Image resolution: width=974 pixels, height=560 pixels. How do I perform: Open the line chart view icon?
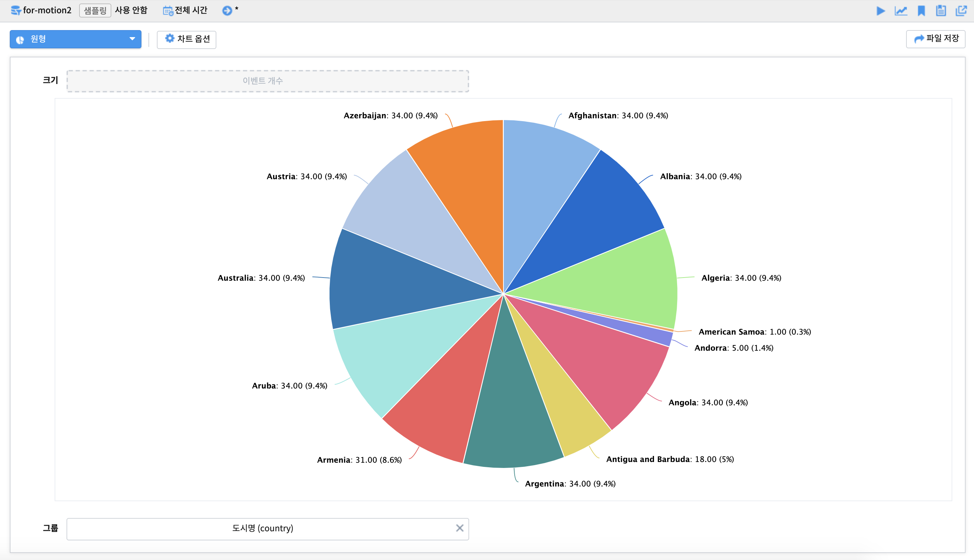pyautogui.click(x=901, y=11)
